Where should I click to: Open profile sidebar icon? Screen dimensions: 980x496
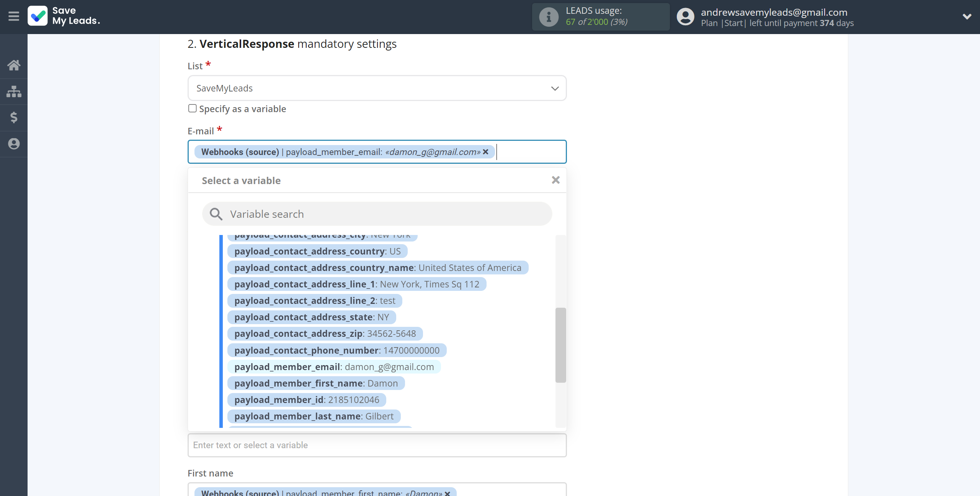tap(14, 144)
